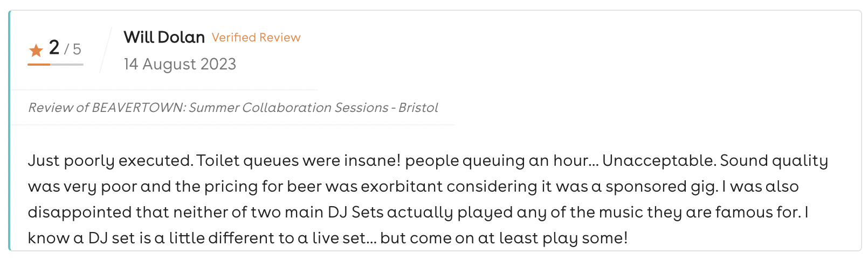Click "Just poorly executed" in the review

[x=109, y=160]
